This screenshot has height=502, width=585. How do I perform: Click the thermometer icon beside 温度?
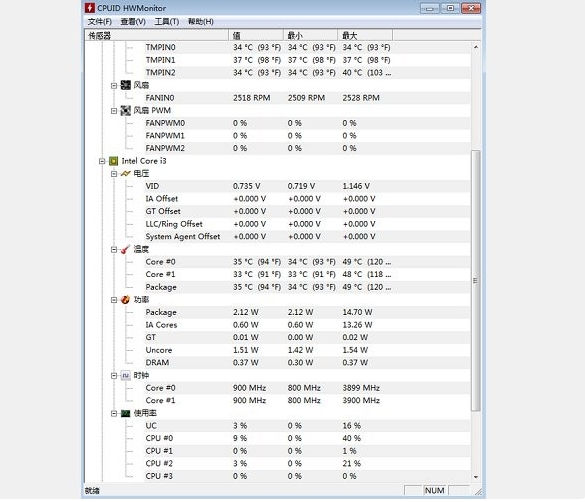(x=126, y=250)
